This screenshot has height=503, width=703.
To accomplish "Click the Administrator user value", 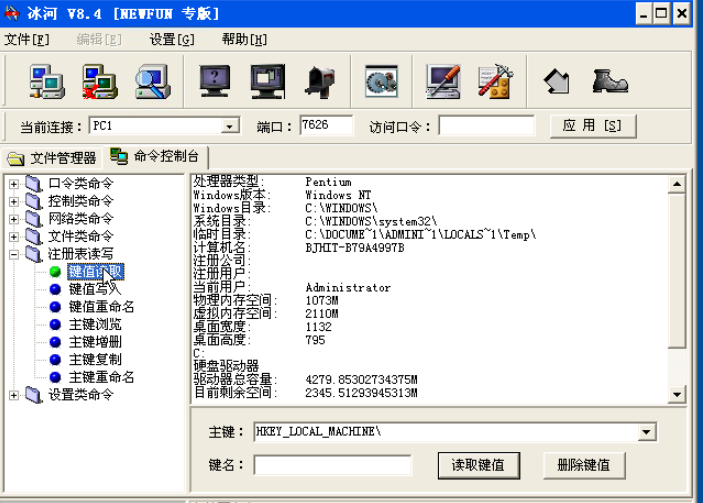I will tap(348, 287).
